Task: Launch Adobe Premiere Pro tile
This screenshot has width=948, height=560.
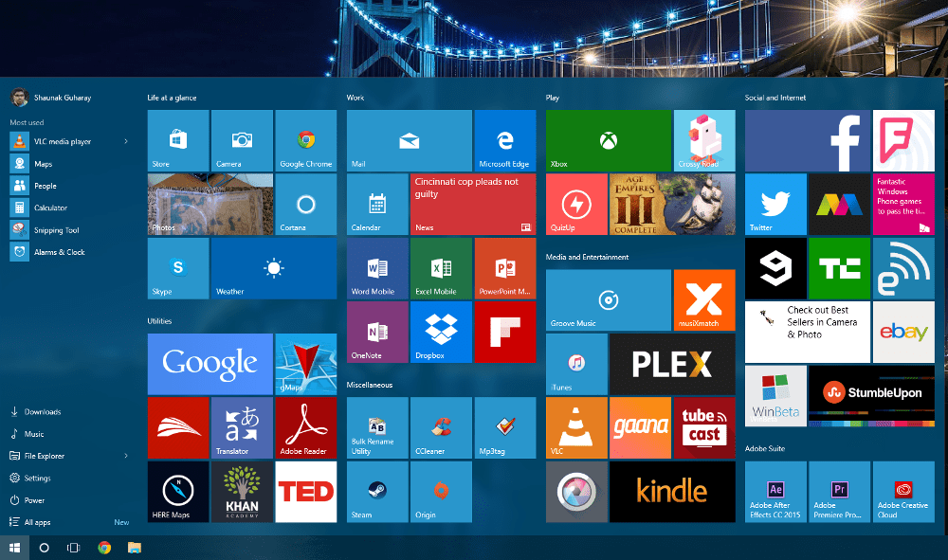Action: click(839, 492)
